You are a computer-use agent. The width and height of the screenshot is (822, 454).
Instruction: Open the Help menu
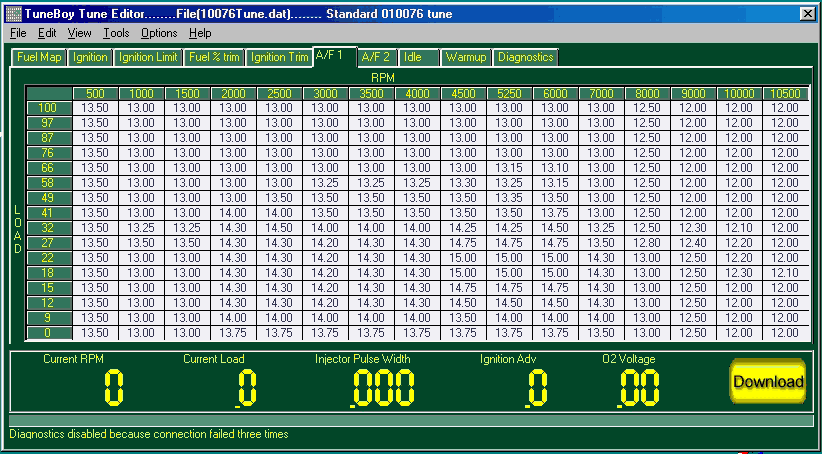click(x=200, y=33)
